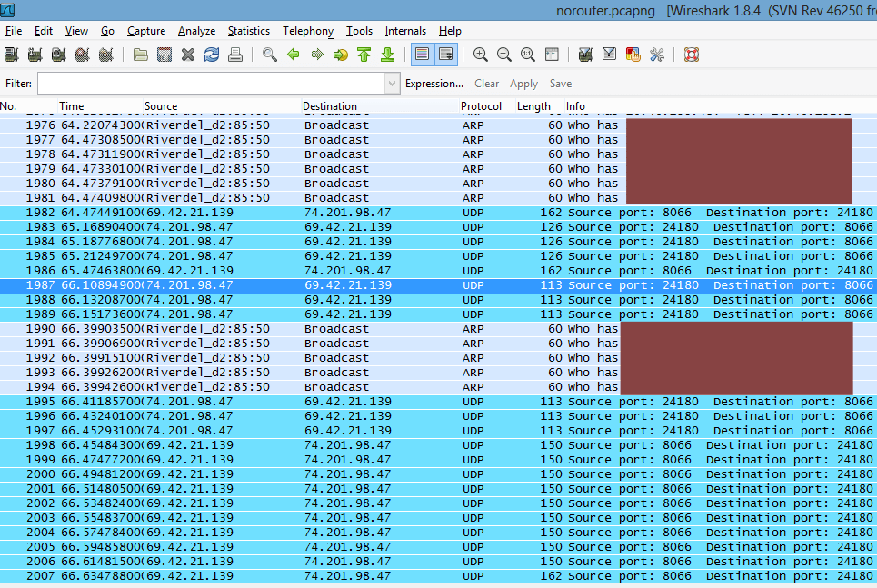The height and width of the screenshot is (588, 877).
Task: Go to specific packet number icon
Action: tap(341, 55)
